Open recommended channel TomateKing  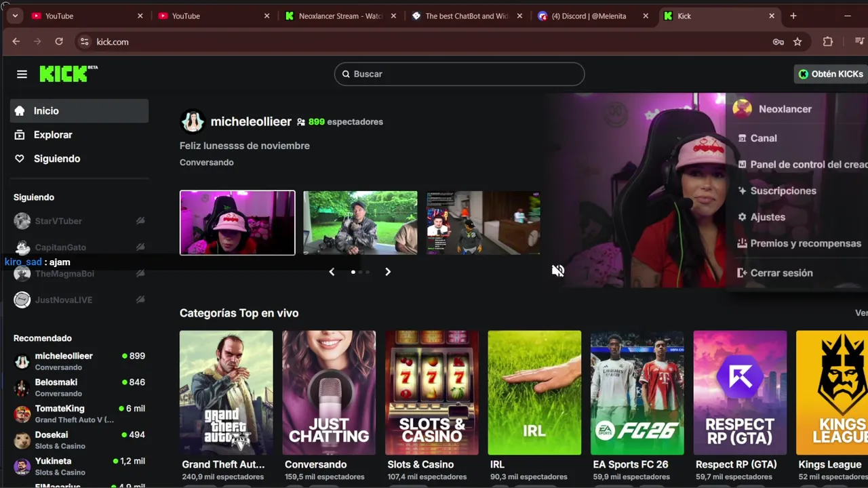79,414
